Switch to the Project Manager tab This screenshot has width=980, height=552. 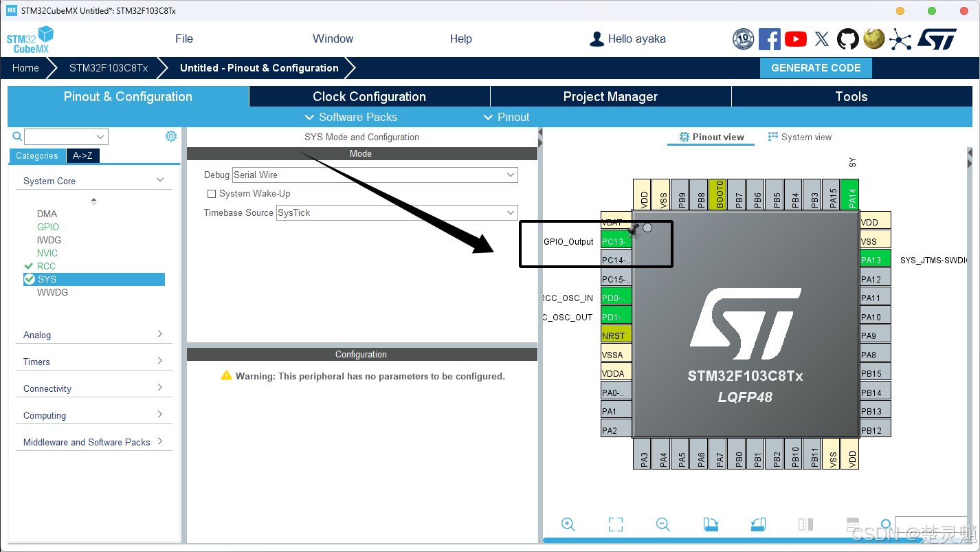click(610, 96)
